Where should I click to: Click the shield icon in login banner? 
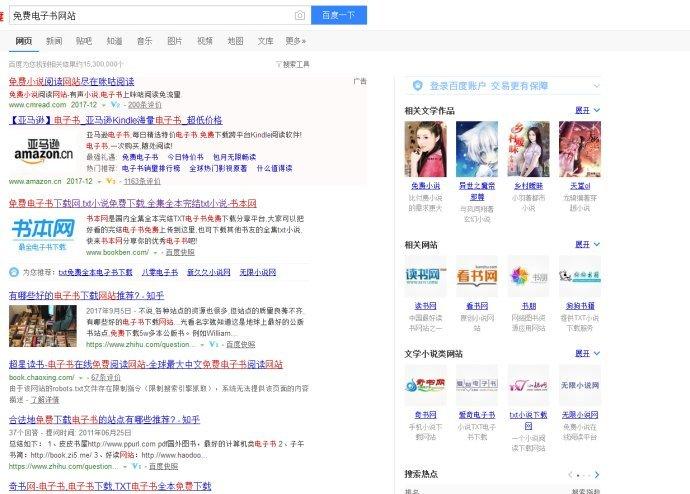[x=418, y=85]
